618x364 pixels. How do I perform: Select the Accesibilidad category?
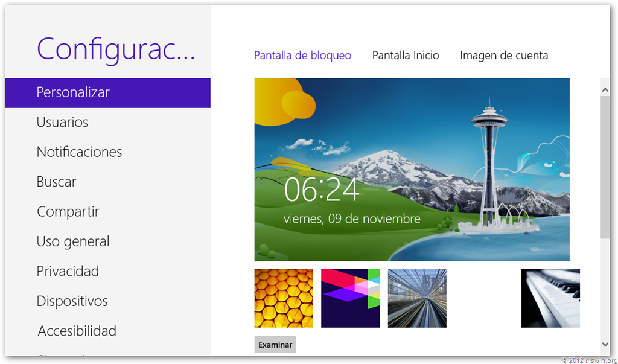coord(77,331)
